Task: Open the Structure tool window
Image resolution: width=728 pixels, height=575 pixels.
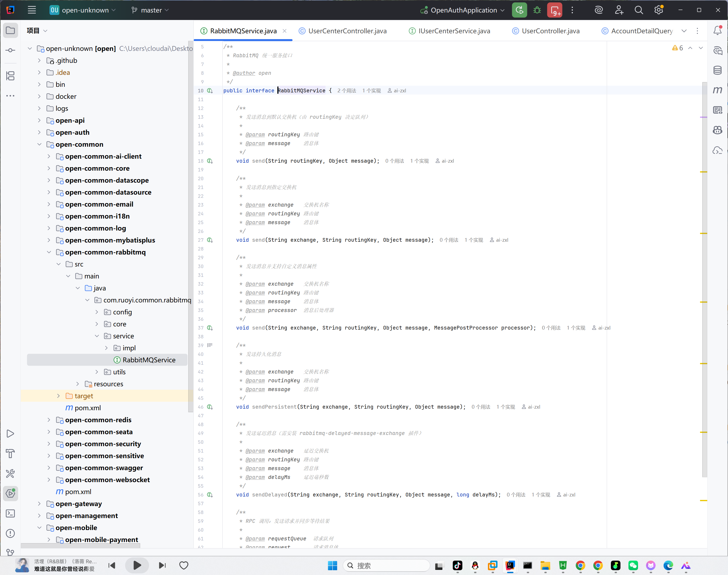Action: pyautogui.click(x=10, y=76)
